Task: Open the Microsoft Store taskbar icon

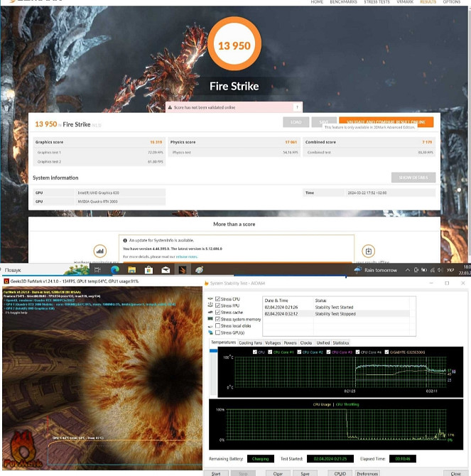Action: pos(148,270)
